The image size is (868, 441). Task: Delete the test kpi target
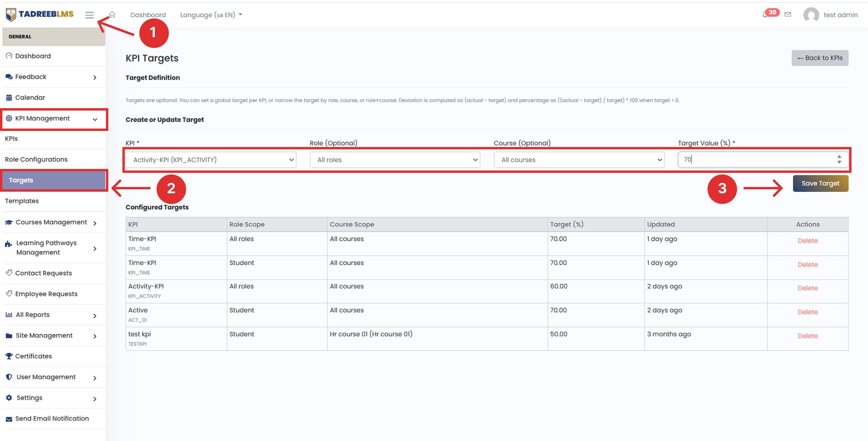tap(807, 336)
